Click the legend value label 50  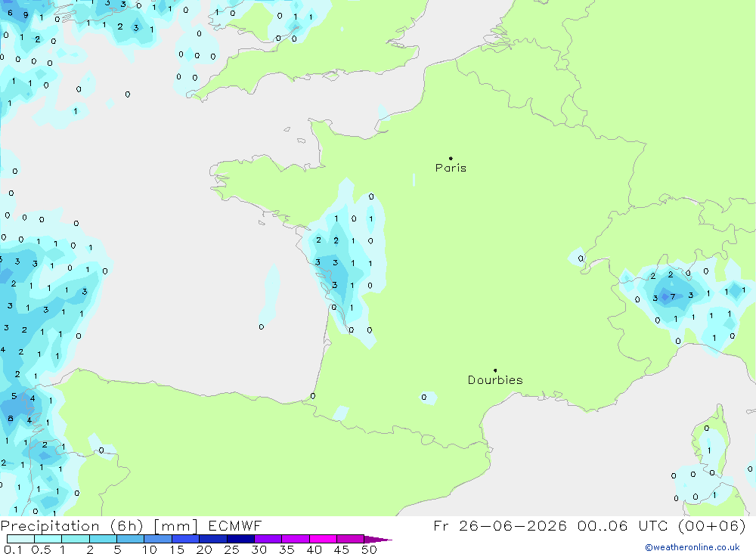369,549
